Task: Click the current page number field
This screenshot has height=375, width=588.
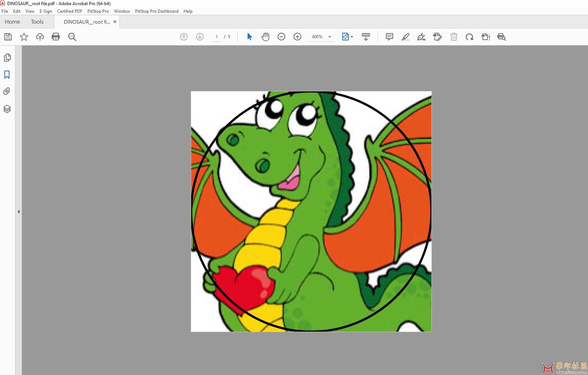Action: pyautogui.click(x=217, y=37)
